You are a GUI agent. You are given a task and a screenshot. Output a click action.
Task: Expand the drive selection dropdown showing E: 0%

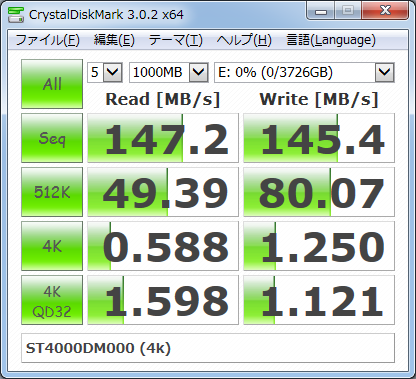(384, 72)
